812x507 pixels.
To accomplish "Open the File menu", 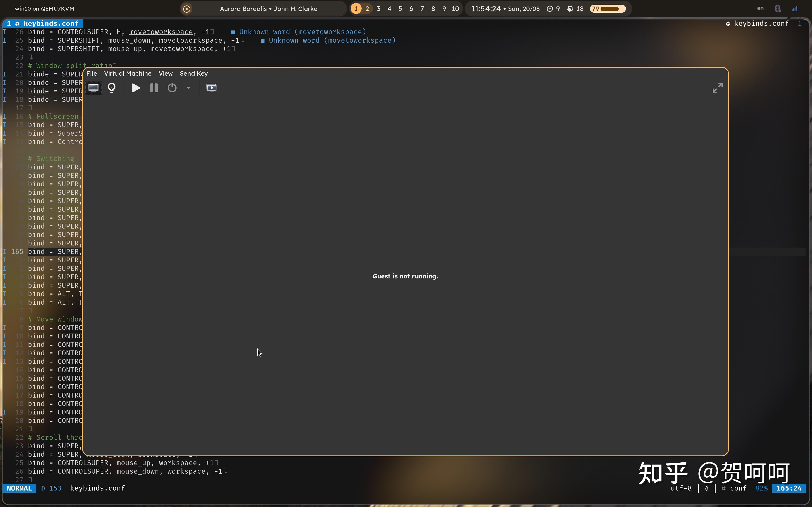I will coord(92,74).
